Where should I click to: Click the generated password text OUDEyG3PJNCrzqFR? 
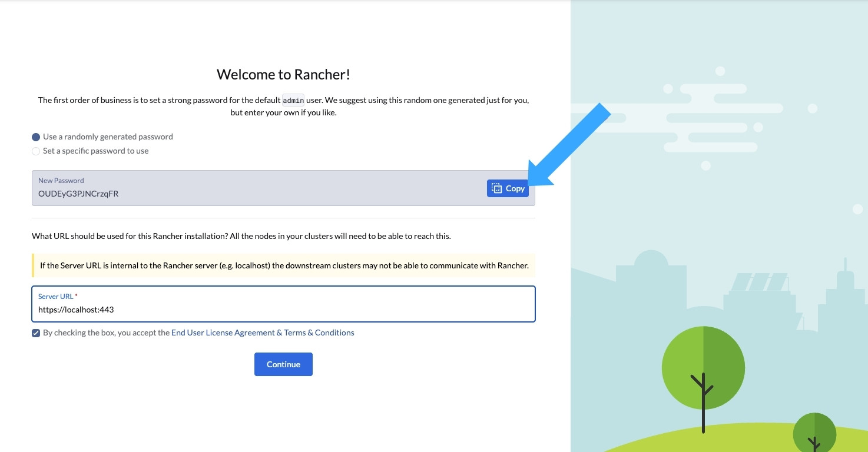(x=78, y=194)
